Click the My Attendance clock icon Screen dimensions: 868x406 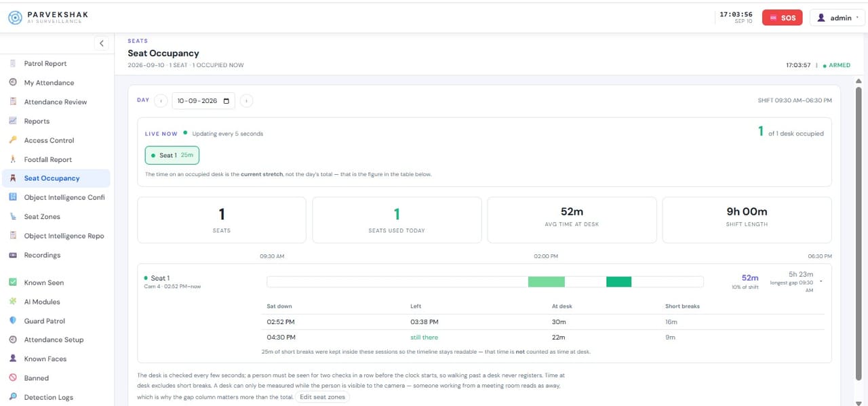(x=13, y=82)
